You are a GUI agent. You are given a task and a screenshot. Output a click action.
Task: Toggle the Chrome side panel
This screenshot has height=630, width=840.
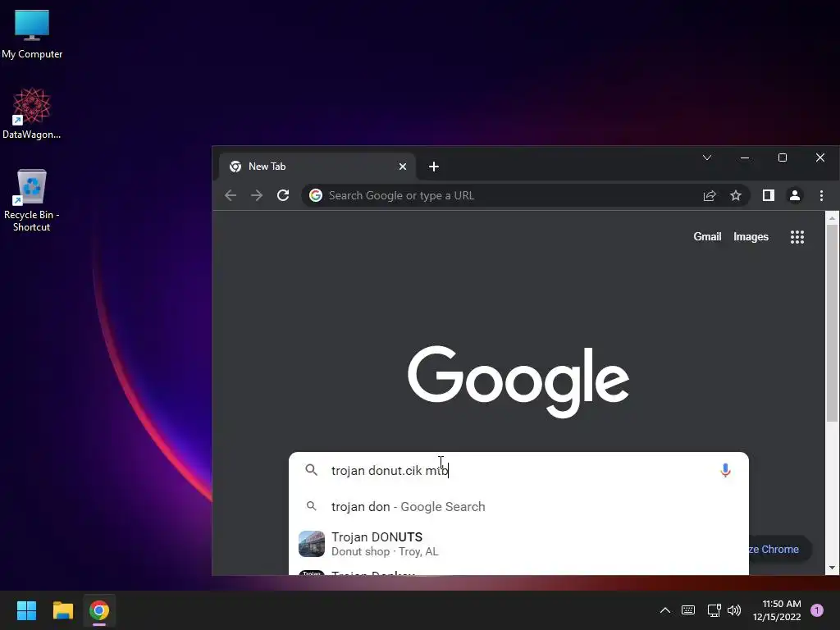[769, 195]
